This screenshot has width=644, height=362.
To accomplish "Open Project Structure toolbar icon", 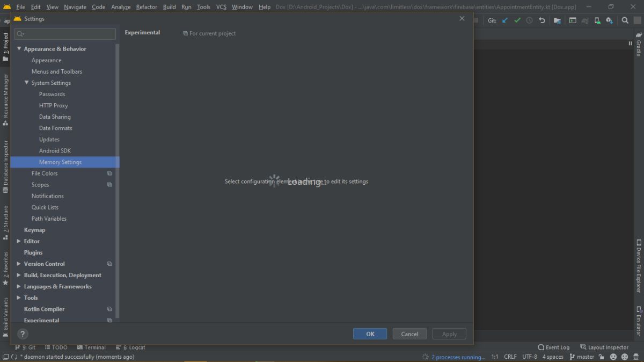I will pyautogui.click(x=557, y=20).
